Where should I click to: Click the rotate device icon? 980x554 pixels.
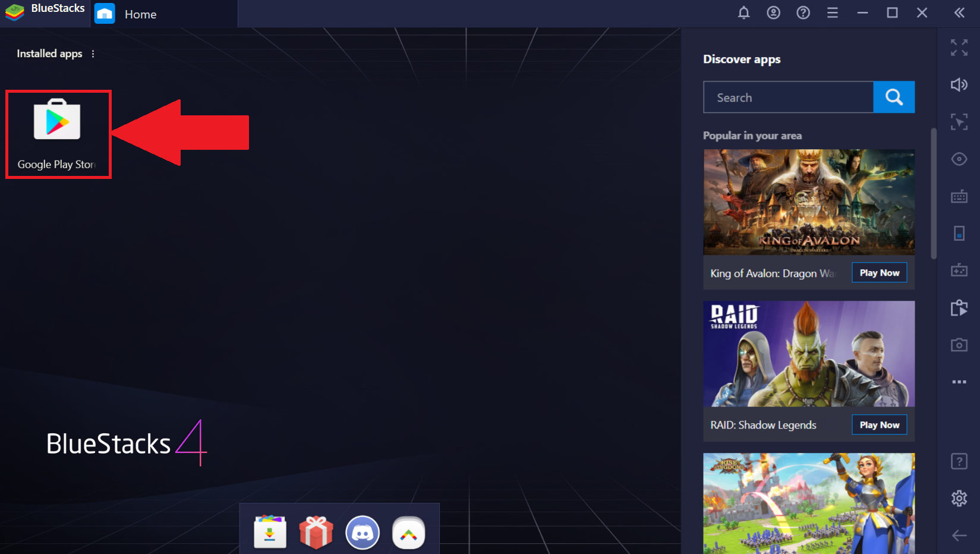959,233
